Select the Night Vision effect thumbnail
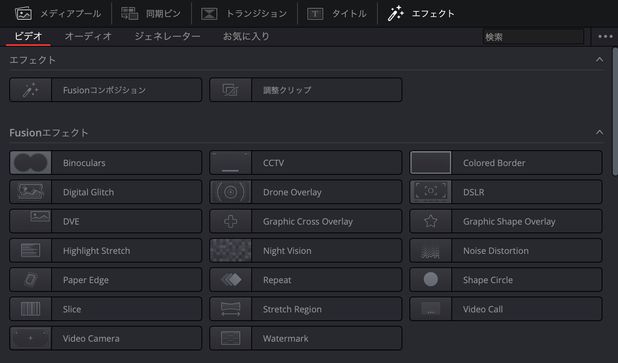 click(x=231, y=250)
